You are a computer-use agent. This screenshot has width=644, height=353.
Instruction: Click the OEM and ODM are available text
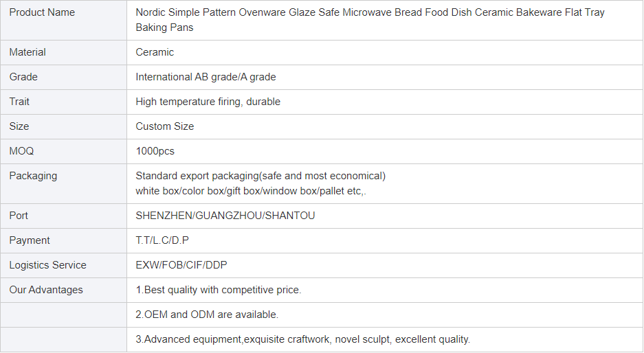(x=207, y=315)
